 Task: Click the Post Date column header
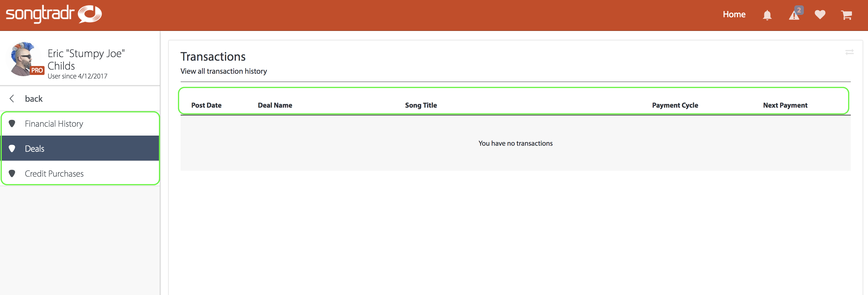tap(206, 105)
